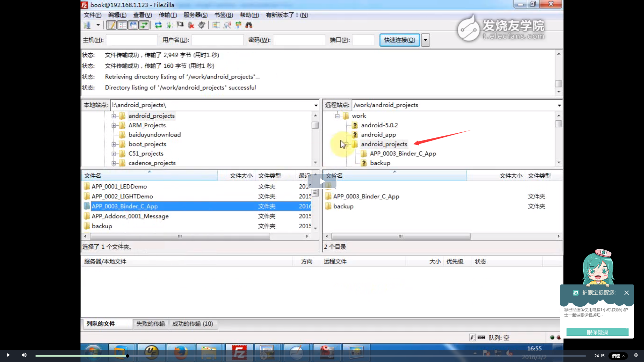Click the 快速连接(Q) button
This screenshot has width=644, height=362.
click(x=399, y=40)
